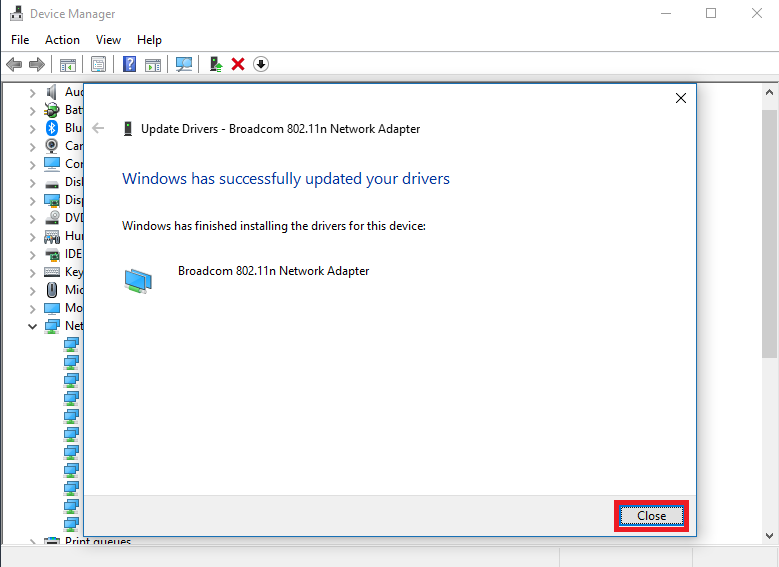Select the IDE controllers icon in the tree

click(52, 254)
